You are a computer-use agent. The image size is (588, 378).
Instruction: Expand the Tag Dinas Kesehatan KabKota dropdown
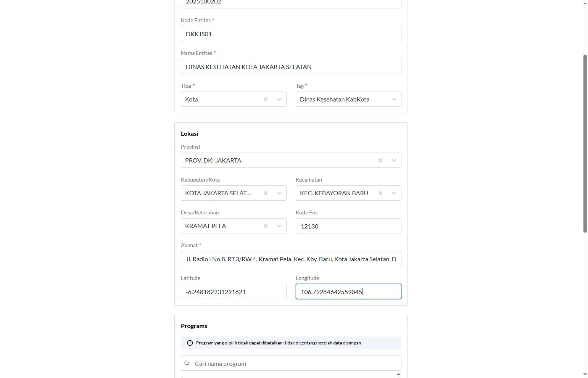394,99
